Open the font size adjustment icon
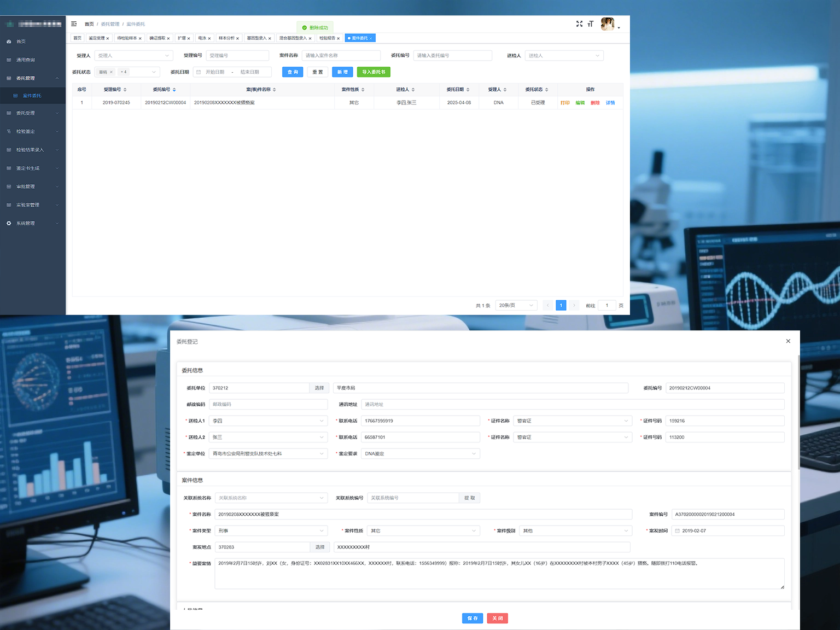 pyautogui.click(x=591, y=24)
